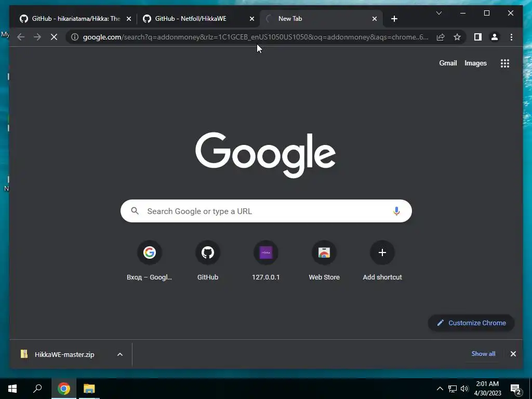Switch to hikariatama/Hikka GitHub tab
Image resolution: width=532 pixels, height=399 pixels.
point(75,19)
